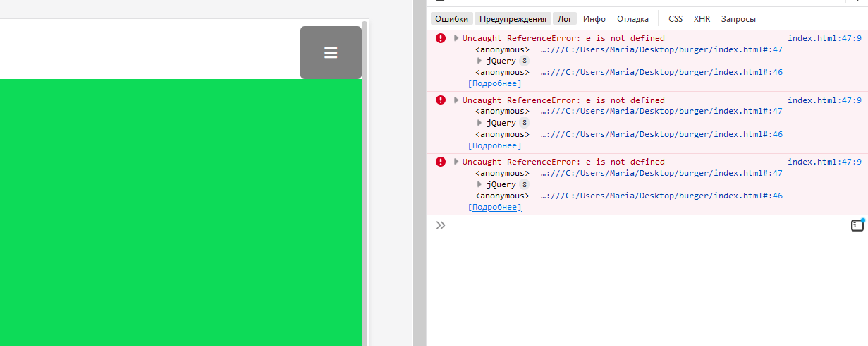Toggle the Ошибки filter
The image size is (868, 346).
pos(451,19)
